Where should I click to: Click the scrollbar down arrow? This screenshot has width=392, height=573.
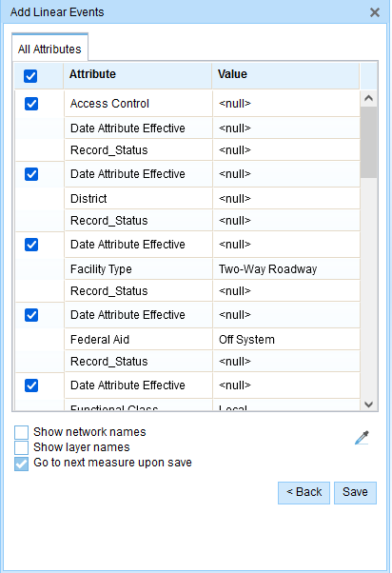coord(368,405)
